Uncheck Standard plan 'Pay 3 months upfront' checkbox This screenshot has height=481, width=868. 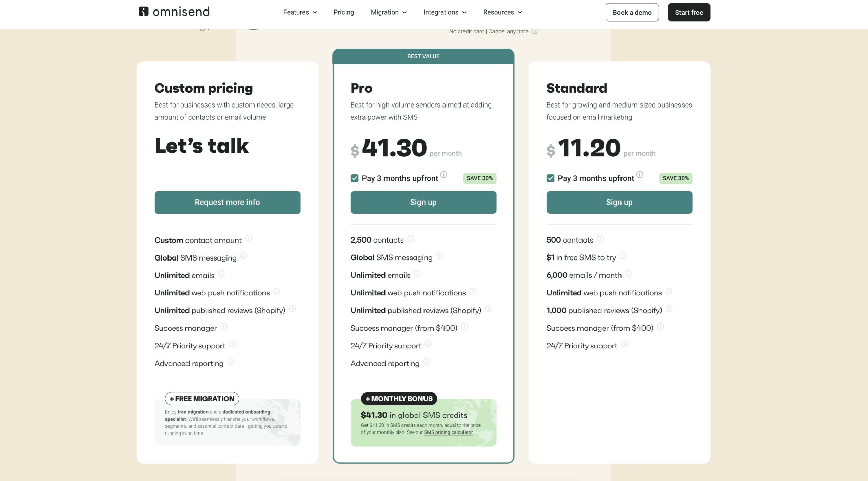pyautogui.click(x=550, y=178)
